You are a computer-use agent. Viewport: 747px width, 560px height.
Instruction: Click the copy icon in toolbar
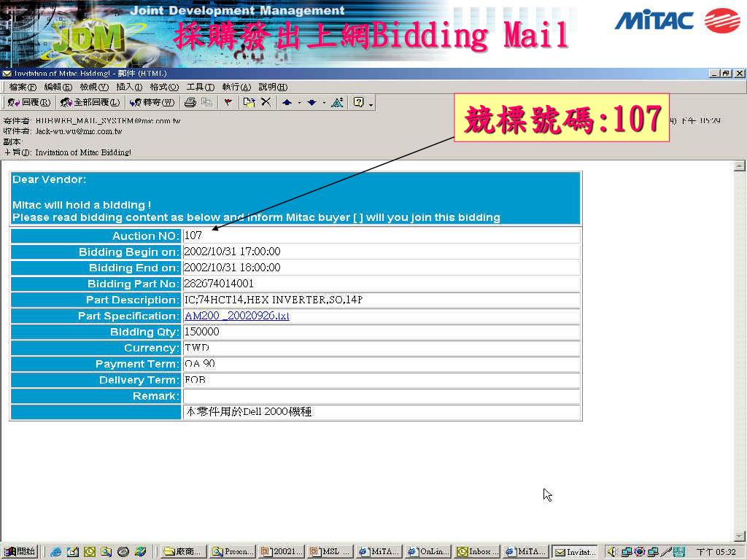pyautogui.click(x=206, y=102)
